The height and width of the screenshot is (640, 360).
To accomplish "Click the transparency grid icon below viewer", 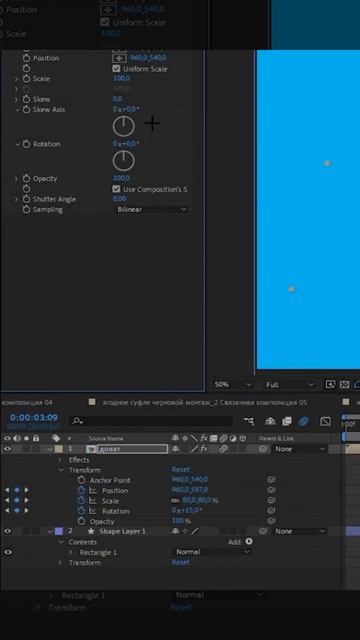I will 344,384.
